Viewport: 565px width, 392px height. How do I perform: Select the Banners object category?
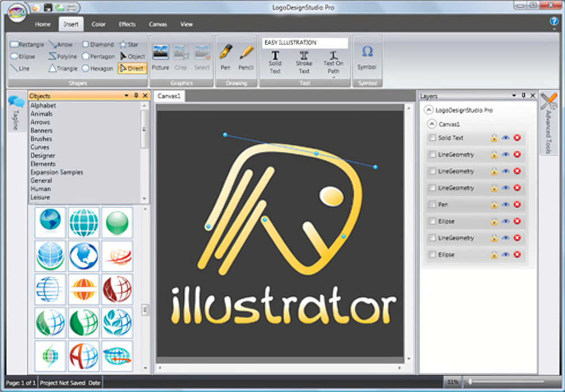click(x=42, y=130)
